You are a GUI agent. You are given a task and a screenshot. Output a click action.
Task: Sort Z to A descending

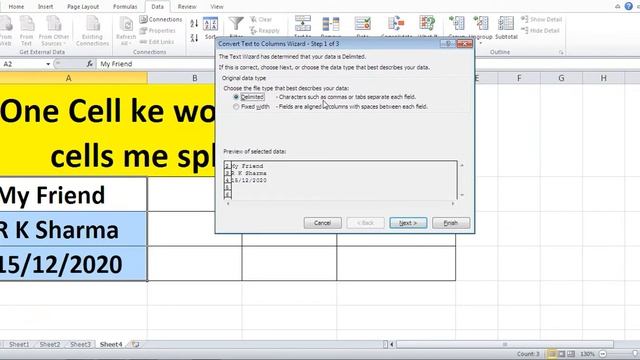194,38
